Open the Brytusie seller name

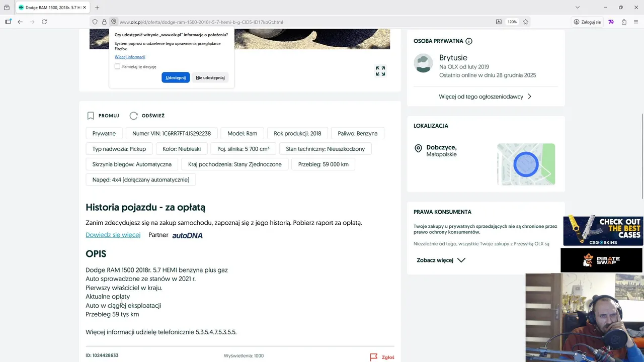pyautogui.click(x=453, y=57)
